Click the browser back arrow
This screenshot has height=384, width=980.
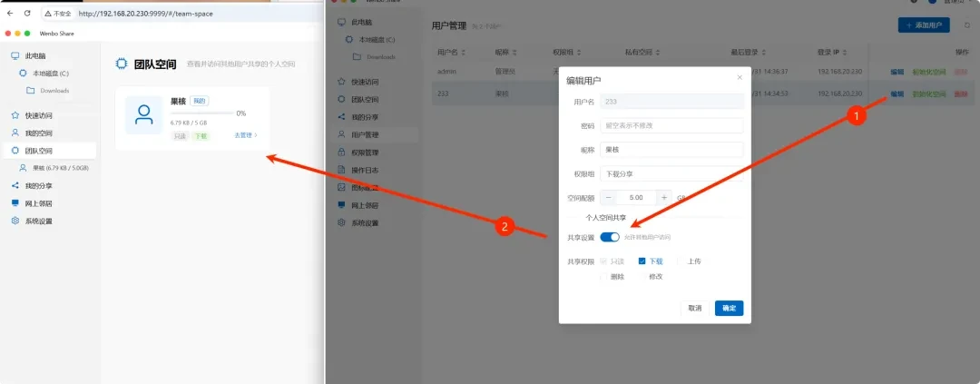coord(10,13)
